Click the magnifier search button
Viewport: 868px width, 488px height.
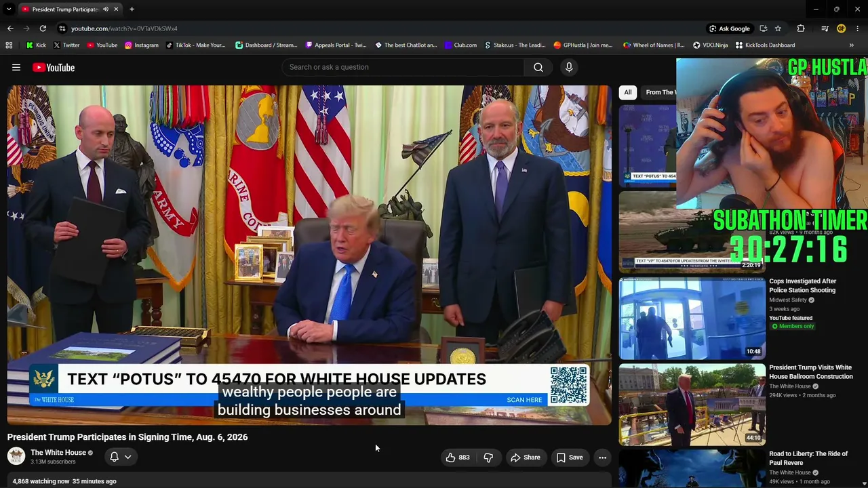pyautogui.click(x=538, y=67)
